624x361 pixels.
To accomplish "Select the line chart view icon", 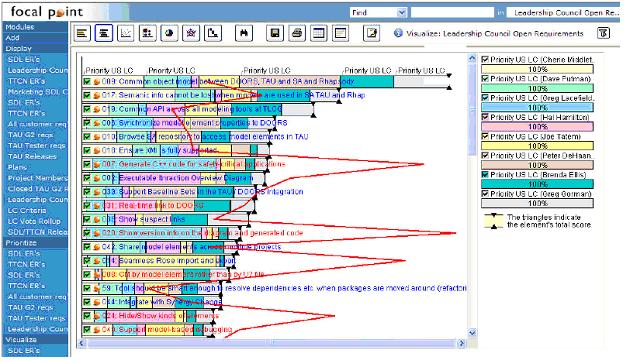I will (125, 33).
